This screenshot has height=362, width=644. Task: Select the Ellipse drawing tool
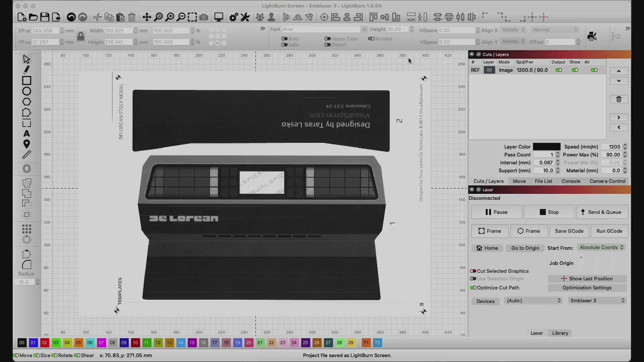pos(26,91)
